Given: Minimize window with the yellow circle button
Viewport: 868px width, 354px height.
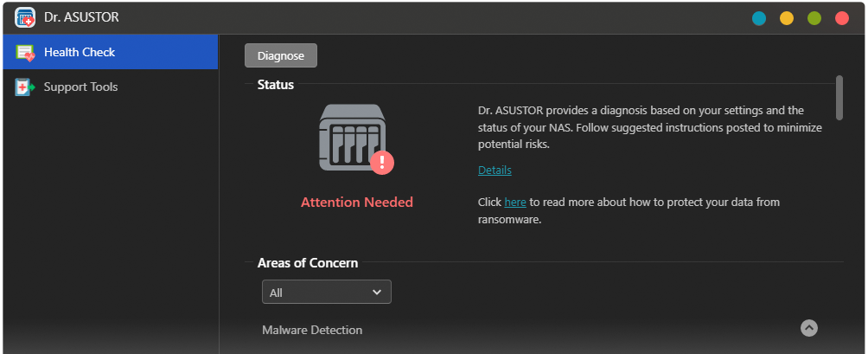Looking at the screenshot, I should click(x=787, y=18).
